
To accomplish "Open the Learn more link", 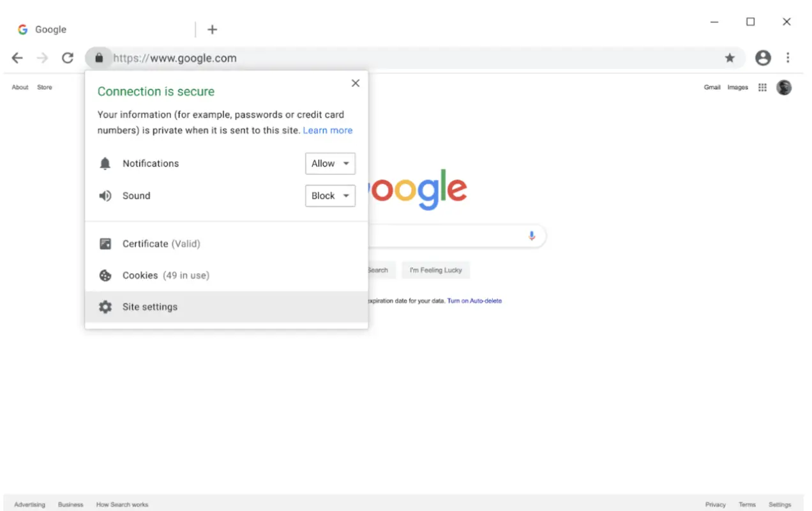I will [x=327, y=130].
